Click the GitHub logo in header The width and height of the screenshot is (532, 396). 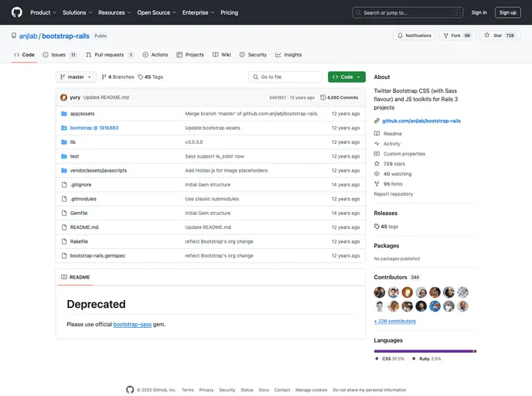pyautogui.click(x=17, y=12)
